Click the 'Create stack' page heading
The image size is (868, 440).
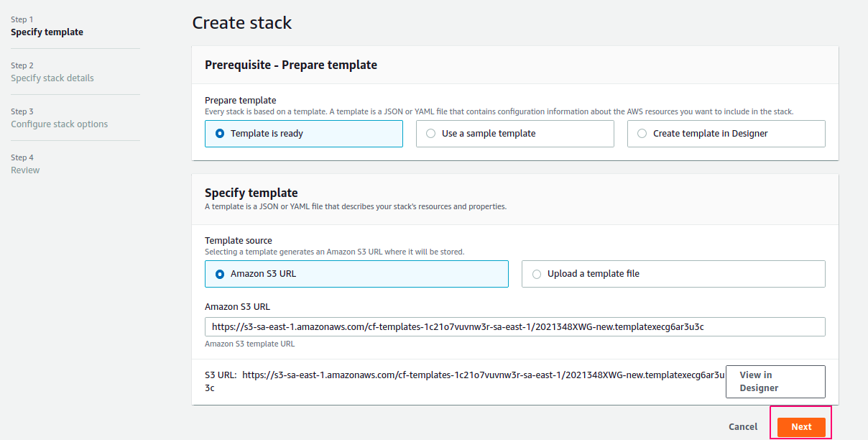coord(242,22)
